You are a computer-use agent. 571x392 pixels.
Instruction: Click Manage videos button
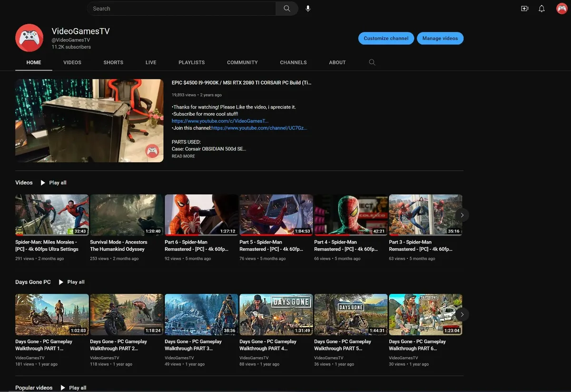pyautogui.click(x=440, y=39)
